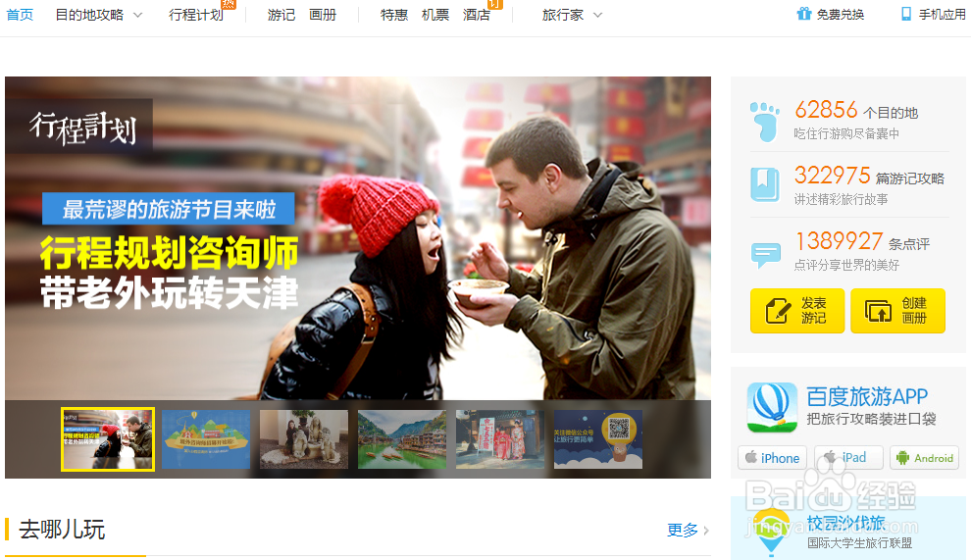The width and height of the screenshot is (971, 560).
Task: Expand the 旅行家 dropdown chevron
Action: pyautogui.click(x=597, y=16)
